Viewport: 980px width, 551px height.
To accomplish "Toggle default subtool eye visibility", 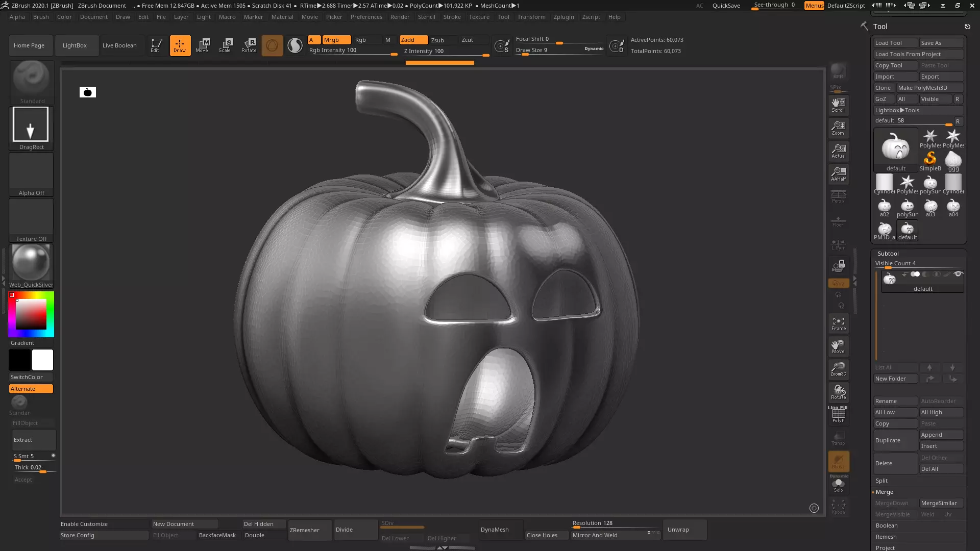I will 958,274.
